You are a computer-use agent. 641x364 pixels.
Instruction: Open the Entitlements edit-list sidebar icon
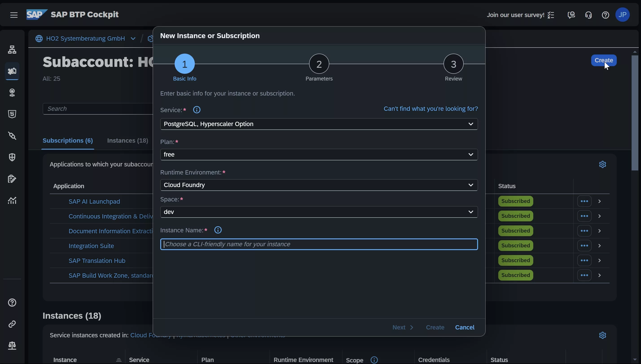coord(12,179)
